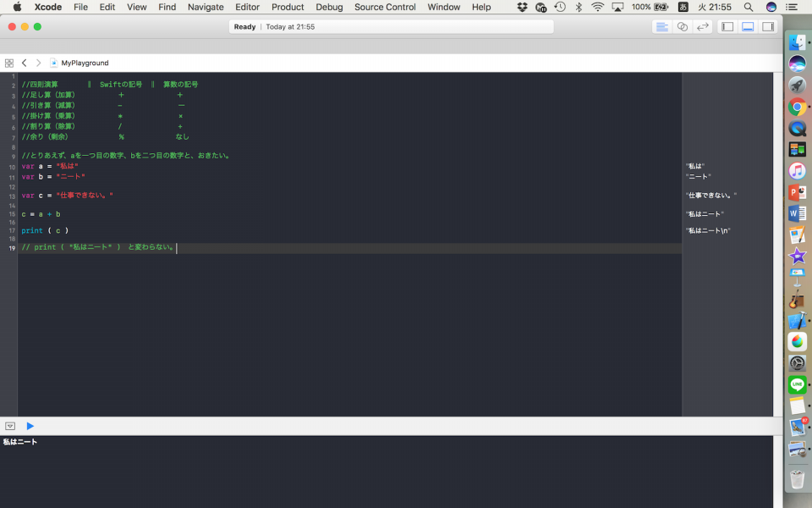Open Pages from the Dock
This screenshot has height=508, width=812.
click(797, 235)
